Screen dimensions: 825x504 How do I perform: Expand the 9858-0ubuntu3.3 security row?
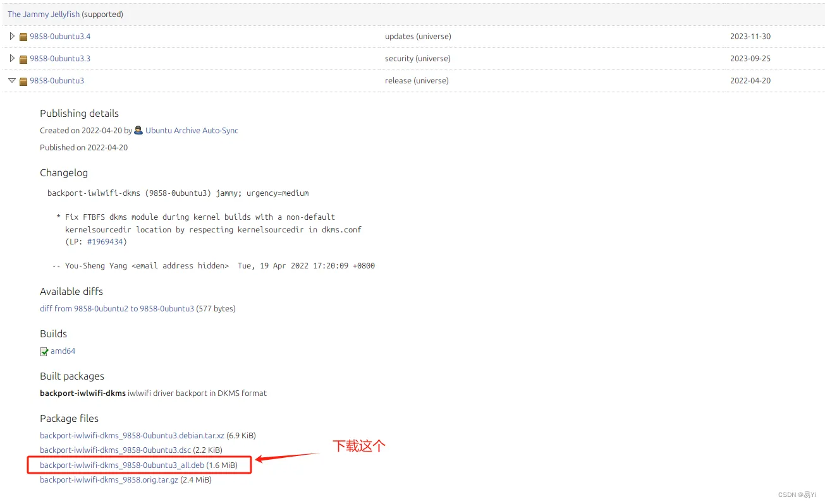click(12, 58)
